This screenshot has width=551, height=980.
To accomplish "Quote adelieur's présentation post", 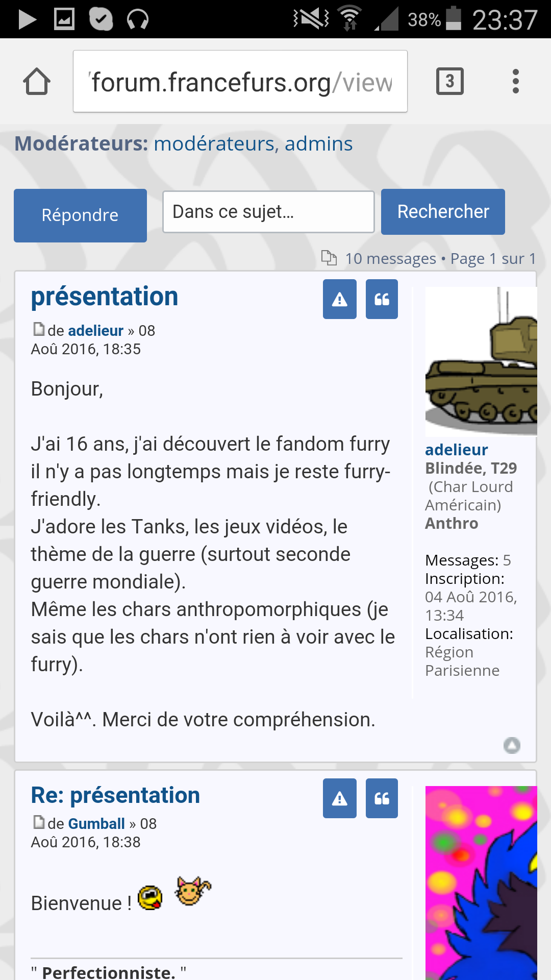I will point(382,299).
